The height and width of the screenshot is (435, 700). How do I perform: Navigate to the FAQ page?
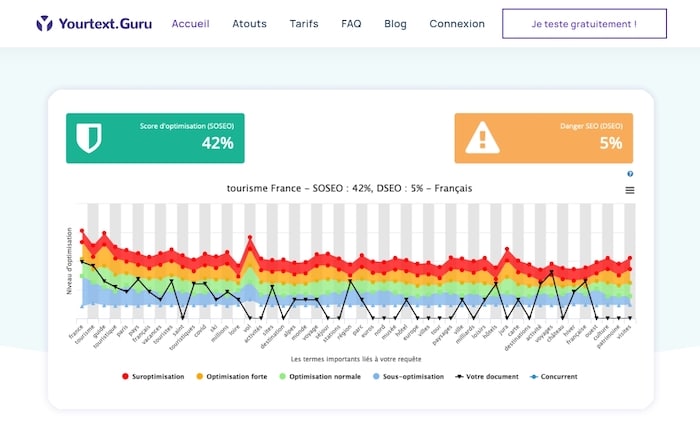351,24
